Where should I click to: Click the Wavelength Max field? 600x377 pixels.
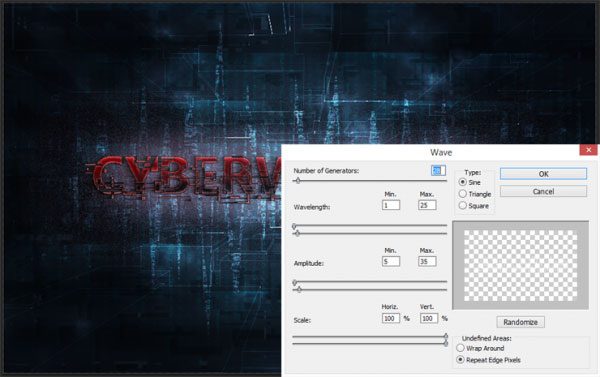427,205
